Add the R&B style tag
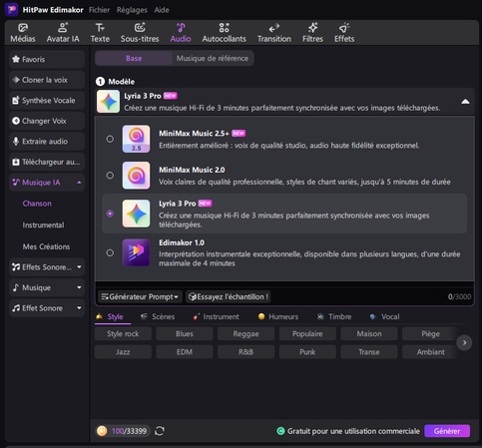 tap(246, 352)
